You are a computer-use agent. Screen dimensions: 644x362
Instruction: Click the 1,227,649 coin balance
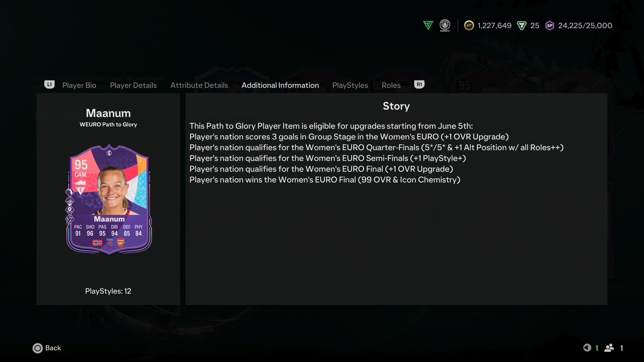point(495,25)
